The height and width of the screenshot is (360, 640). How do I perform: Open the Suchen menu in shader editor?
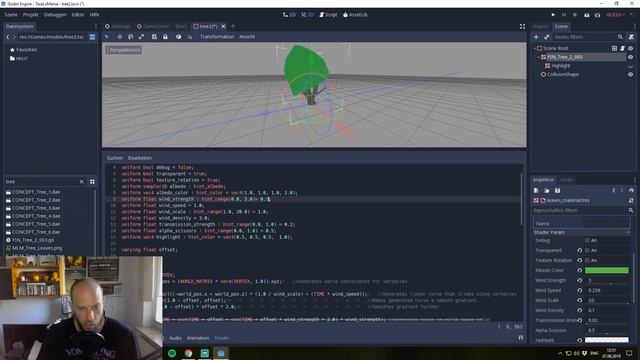115,158
